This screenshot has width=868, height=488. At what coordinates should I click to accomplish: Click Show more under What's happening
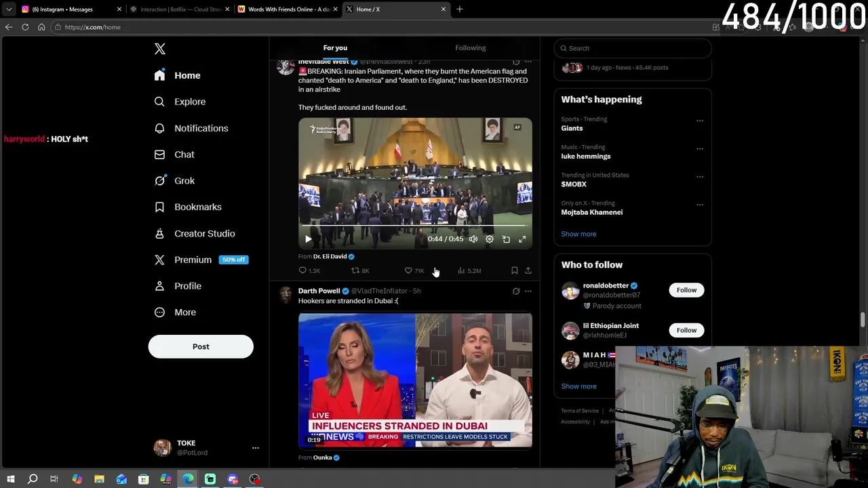pos(578,234)
